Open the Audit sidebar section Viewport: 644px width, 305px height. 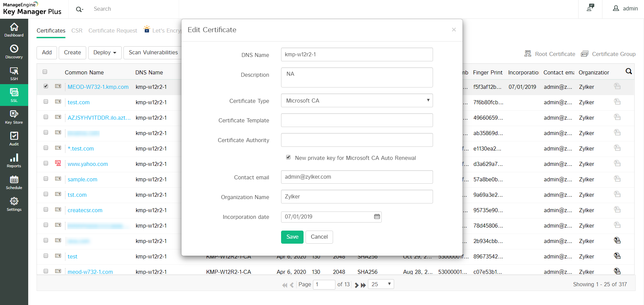coord(14,139)
